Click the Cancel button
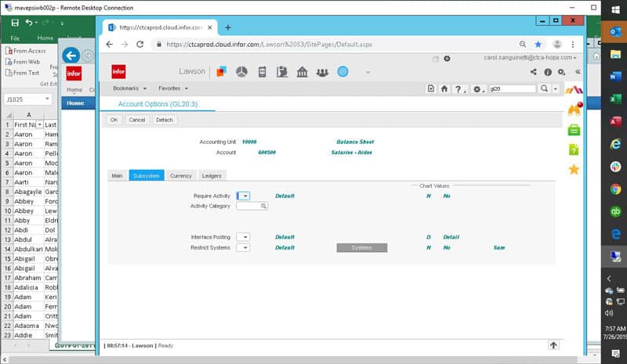 (137, 120)
